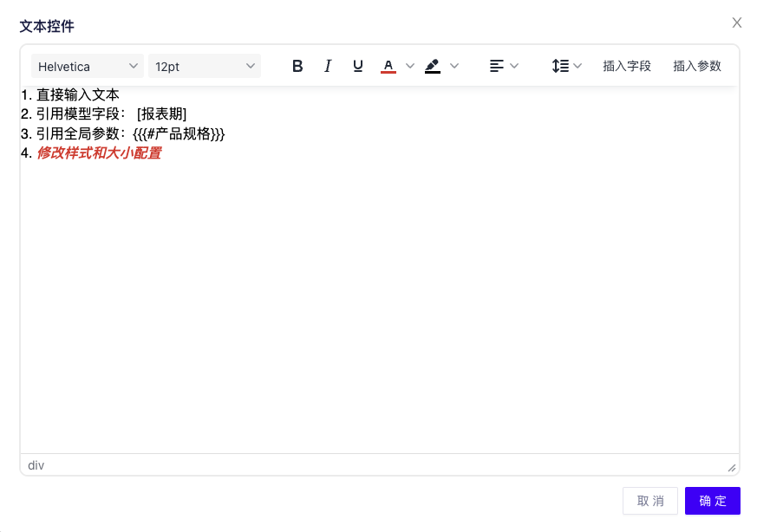Apply the red text color

tap(388, 66)
